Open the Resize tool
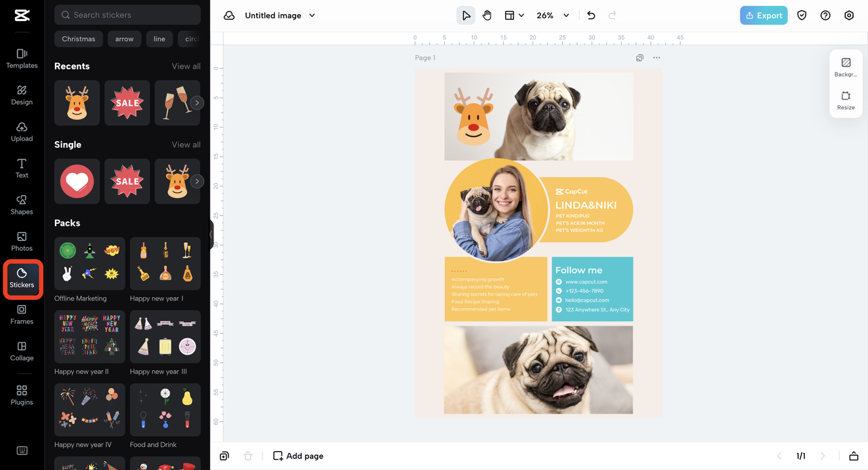868x470 pixels. [846, 100]
